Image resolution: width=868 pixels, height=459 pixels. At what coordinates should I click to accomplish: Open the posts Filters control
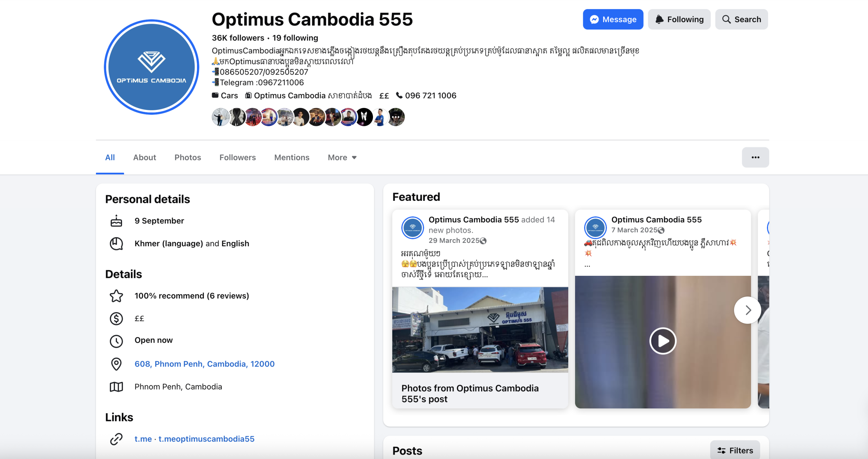[x=735, y=451]
